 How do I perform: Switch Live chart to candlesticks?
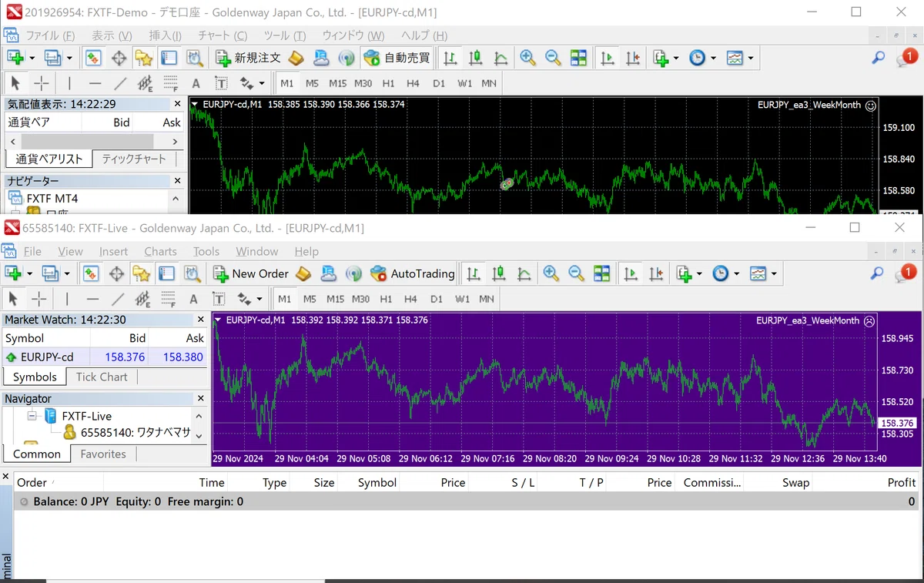click(499, 273)
